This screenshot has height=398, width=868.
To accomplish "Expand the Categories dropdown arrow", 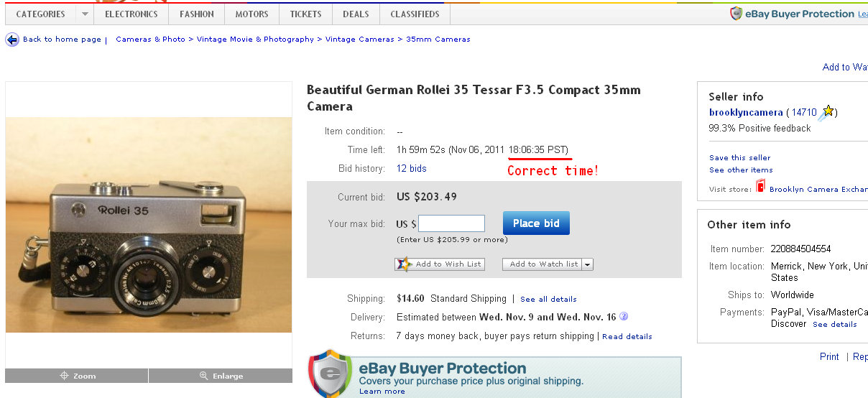I will coord(84,14).
